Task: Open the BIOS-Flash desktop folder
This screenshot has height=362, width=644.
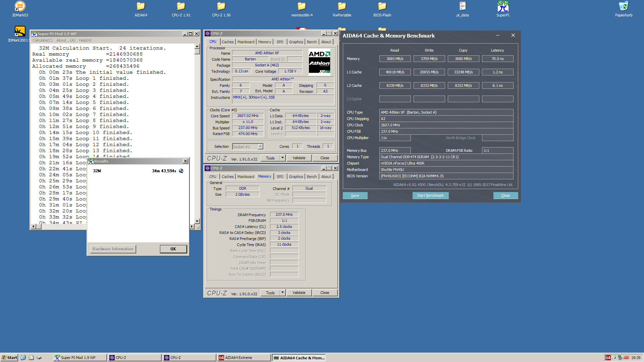Action: tap(382, 9)
